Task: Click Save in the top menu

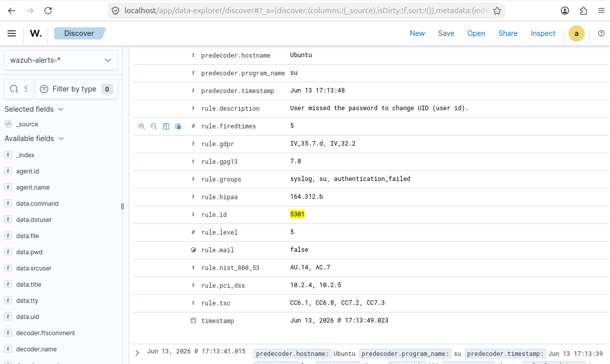Action: [x=446, y=33]
